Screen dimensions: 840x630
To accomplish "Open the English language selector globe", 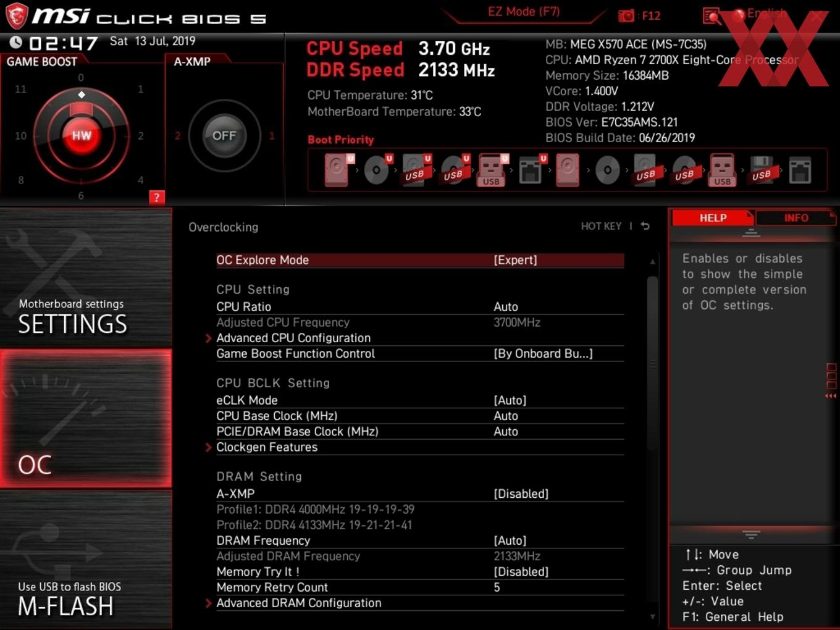I will [x=739, y=15].
